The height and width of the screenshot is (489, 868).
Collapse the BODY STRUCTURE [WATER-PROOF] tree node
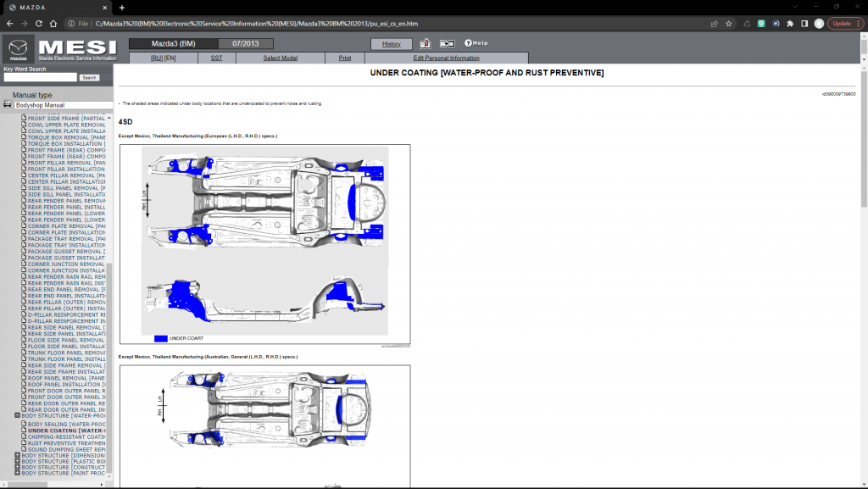(17, 415)
